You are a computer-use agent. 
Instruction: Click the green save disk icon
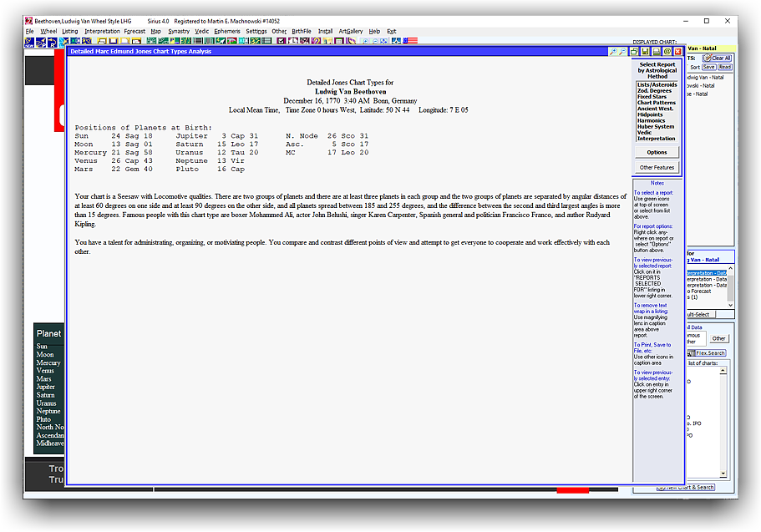(x=646, y=52)
